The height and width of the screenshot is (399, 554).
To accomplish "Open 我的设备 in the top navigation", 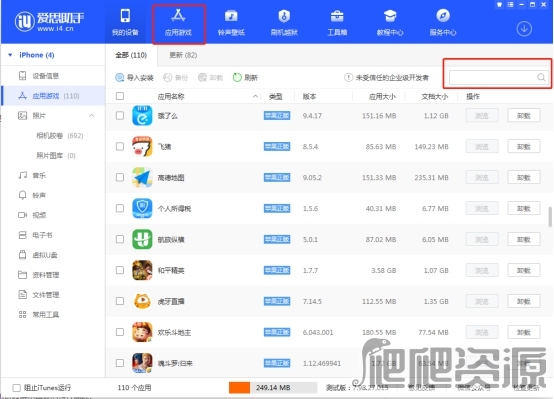I will click(125, 23).
